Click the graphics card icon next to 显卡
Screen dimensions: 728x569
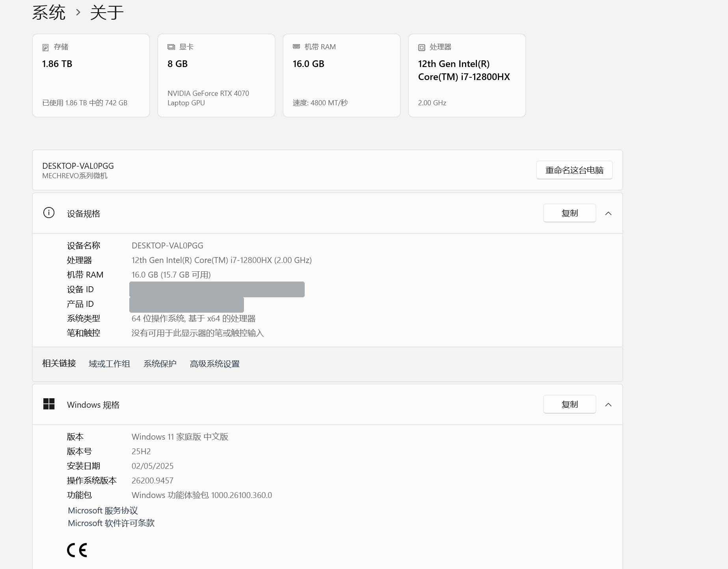171,47
